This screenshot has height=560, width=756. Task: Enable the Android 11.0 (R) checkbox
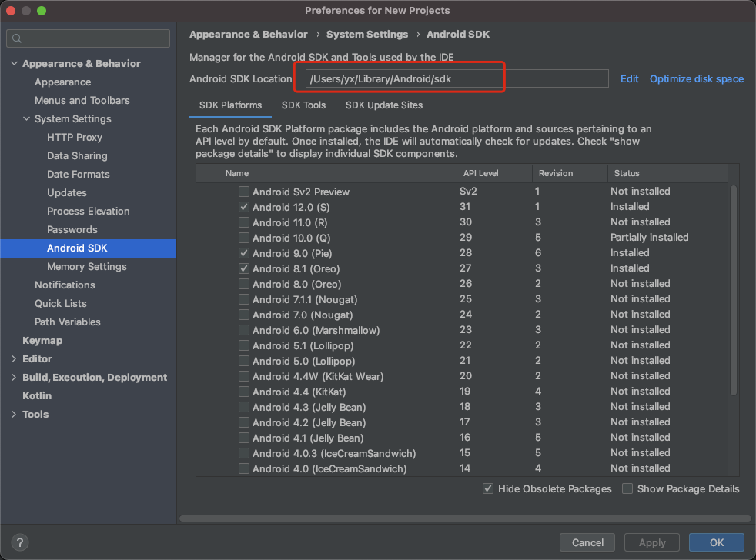(244, 222)
